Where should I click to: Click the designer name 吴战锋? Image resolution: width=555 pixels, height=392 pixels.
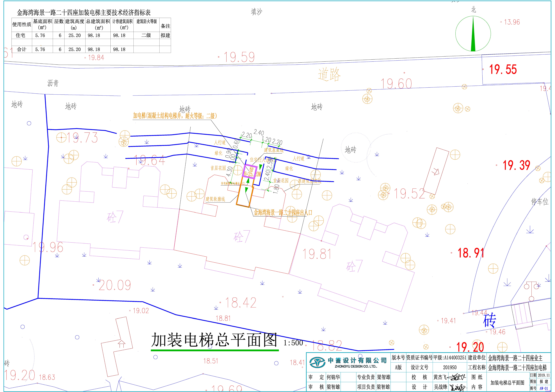440,387
